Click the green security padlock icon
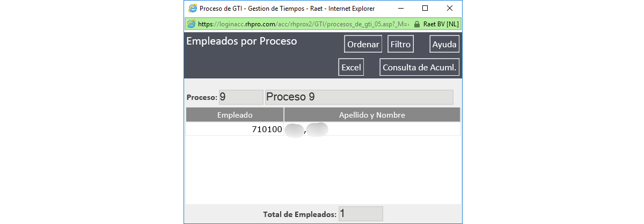 (x=416, y=24)
